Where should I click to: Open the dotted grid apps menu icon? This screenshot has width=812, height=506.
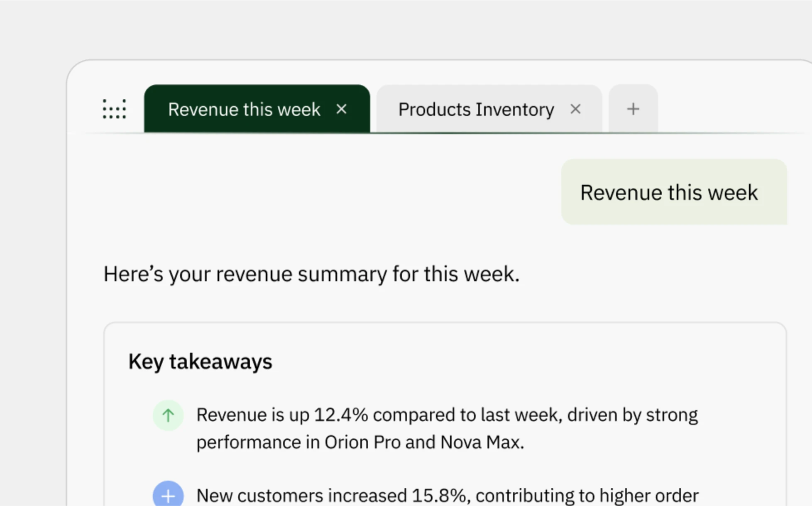(114, 109)
